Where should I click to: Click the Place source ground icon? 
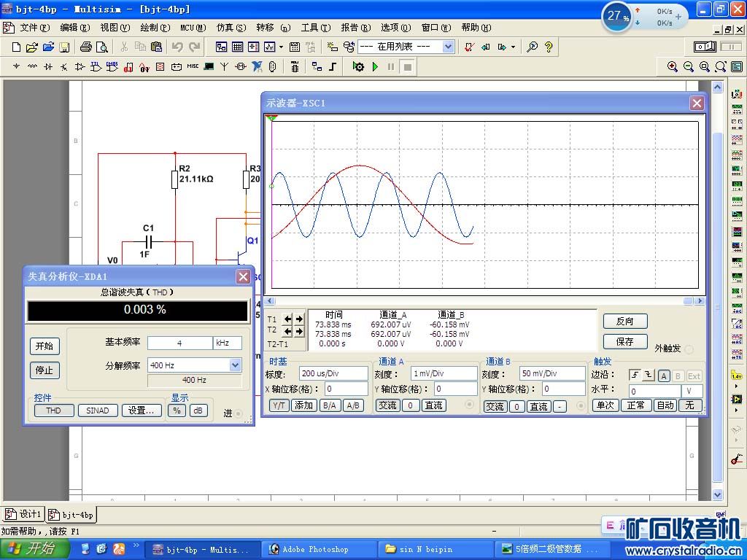coord(16,66)
